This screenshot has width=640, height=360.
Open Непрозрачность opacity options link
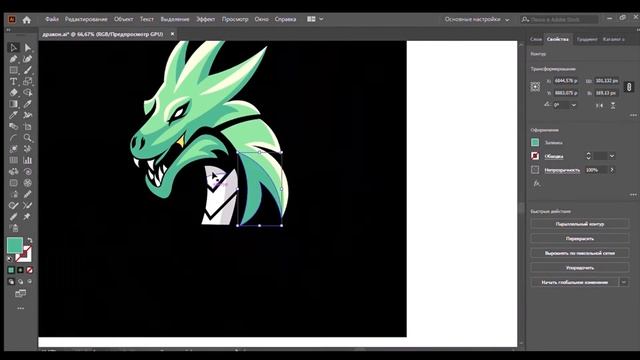[x=562, y=170]
